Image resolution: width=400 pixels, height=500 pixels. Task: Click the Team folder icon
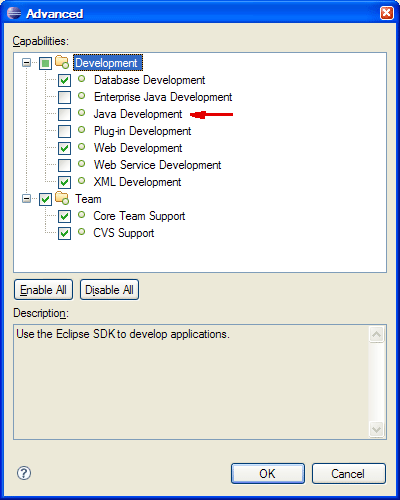(x=62, y=198)
